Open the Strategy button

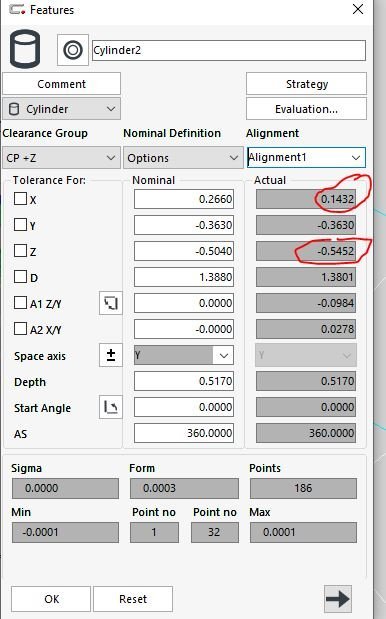click(306, 84)
